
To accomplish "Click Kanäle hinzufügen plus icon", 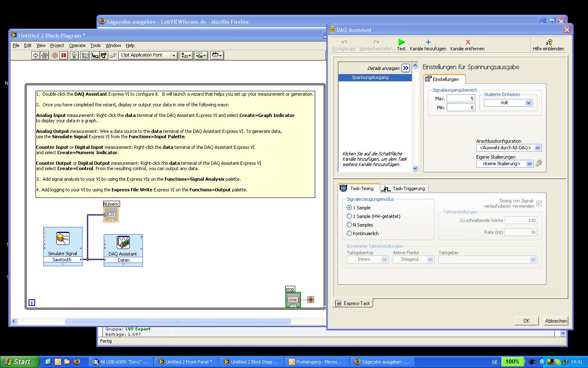I will coord(428,42).
